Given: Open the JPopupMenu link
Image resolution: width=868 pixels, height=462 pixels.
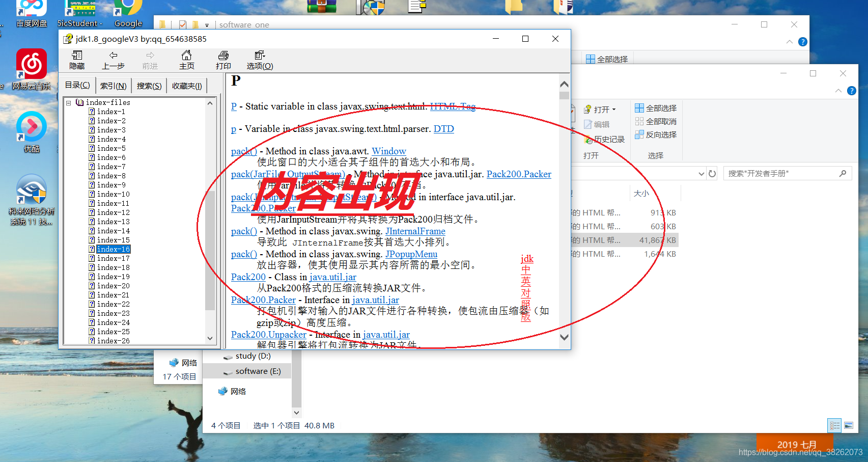Looking at the screenshot, I should pos(411,254).
